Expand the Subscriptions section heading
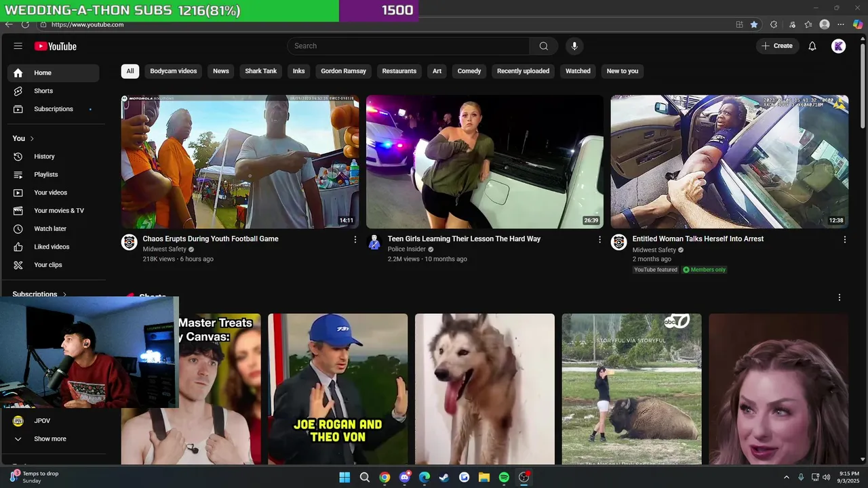868x488 pixels. click(x=39, y=294)
